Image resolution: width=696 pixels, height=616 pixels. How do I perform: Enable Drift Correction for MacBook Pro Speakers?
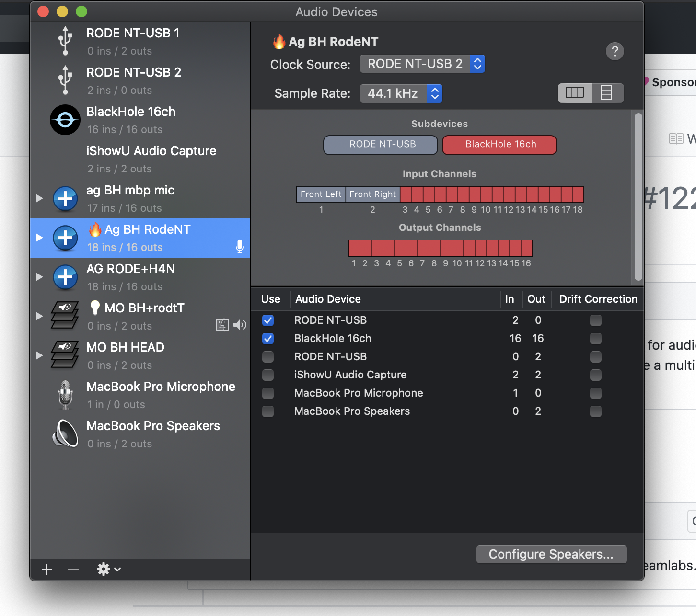[x=596, y=411]
